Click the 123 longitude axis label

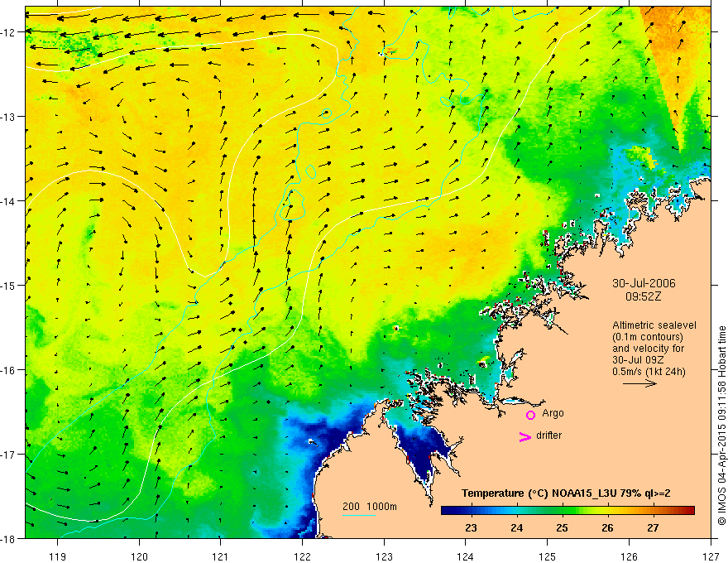[384, 556]
